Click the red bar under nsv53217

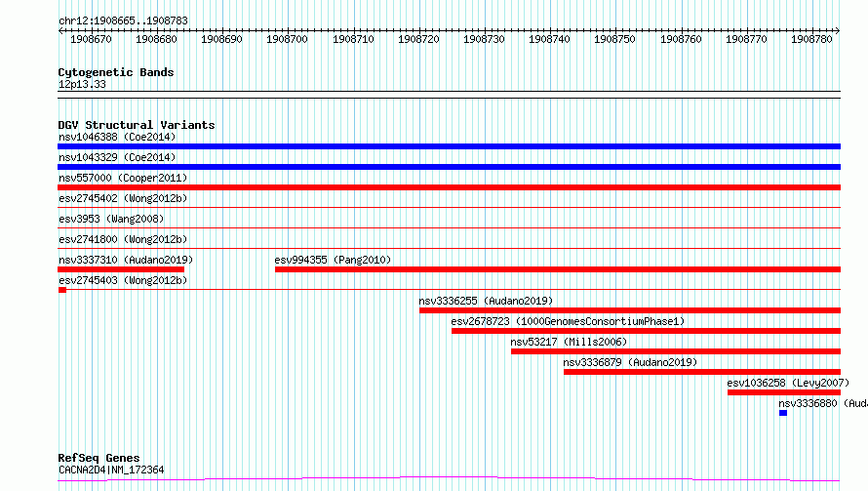[676, 351]
